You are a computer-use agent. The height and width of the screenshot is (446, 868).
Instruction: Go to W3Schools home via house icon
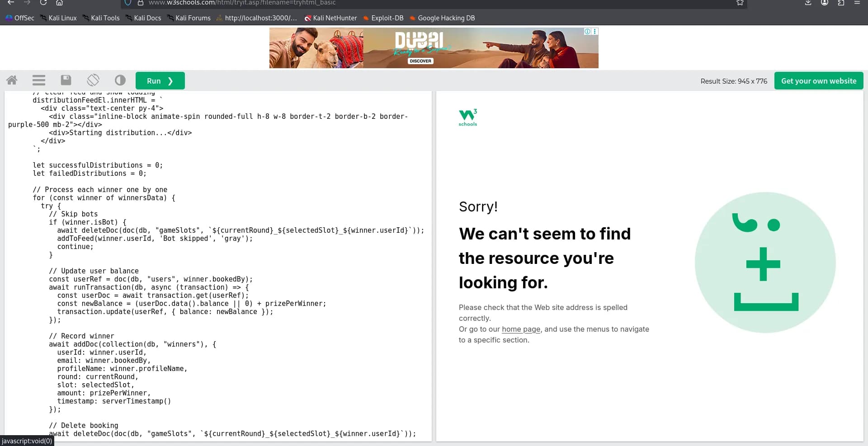pos(12,80)
